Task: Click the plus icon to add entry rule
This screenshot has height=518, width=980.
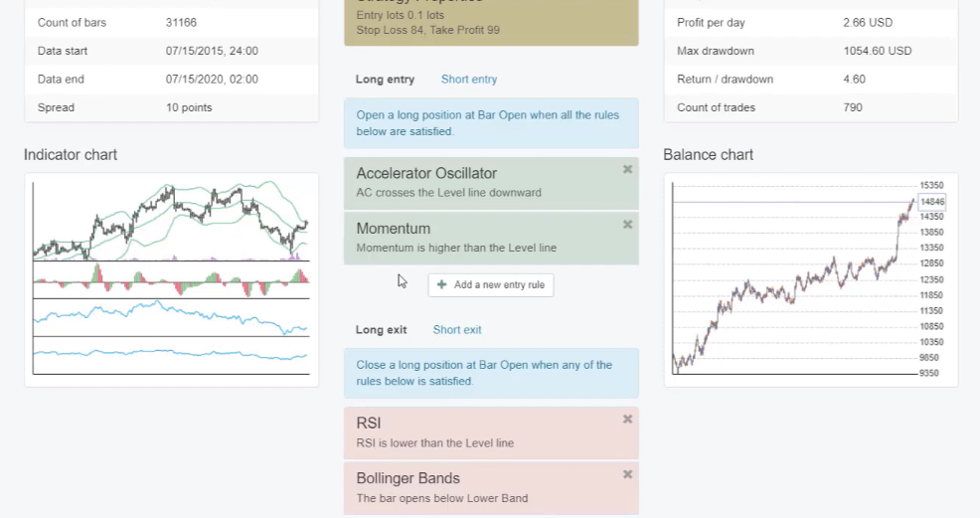Action: [441, 284]
